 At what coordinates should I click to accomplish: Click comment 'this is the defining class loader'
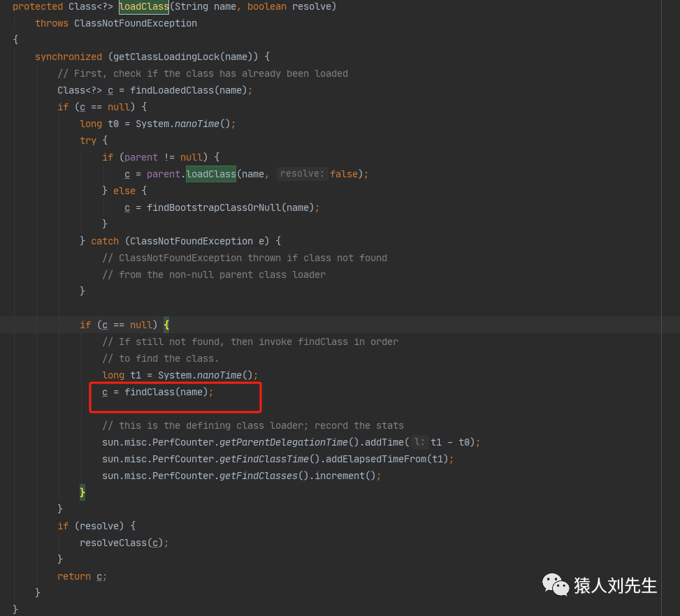click(x=253, y=426)
